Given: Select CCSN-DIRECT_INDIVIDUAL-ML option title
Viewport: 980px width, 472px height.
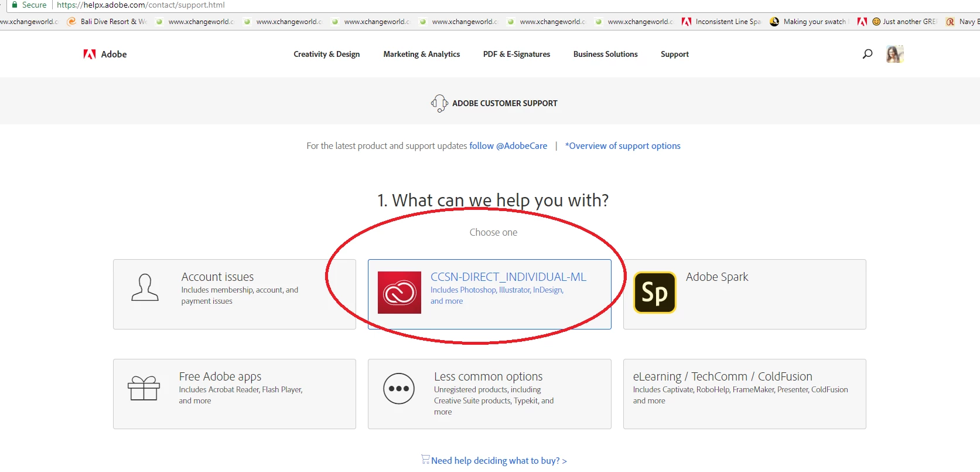Looking at the screenshot, I should tap(508, 277).
